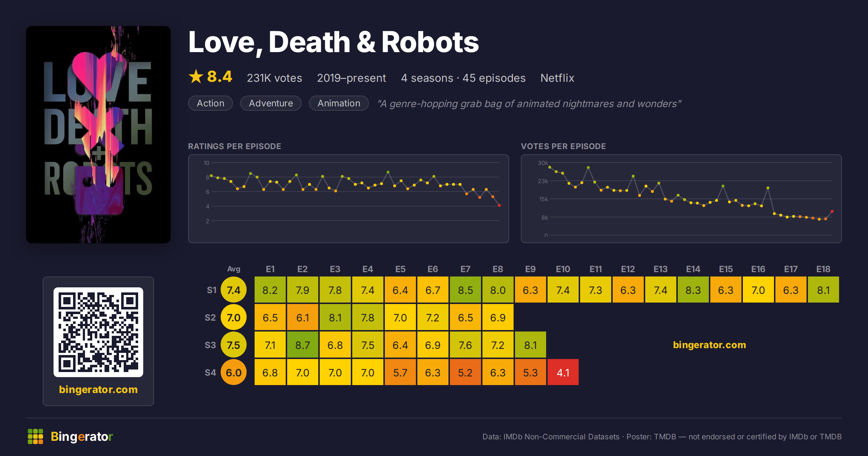Select the Adventure genre tag
The width and height of the screenshot is (868, 456).
pos(271,103)
